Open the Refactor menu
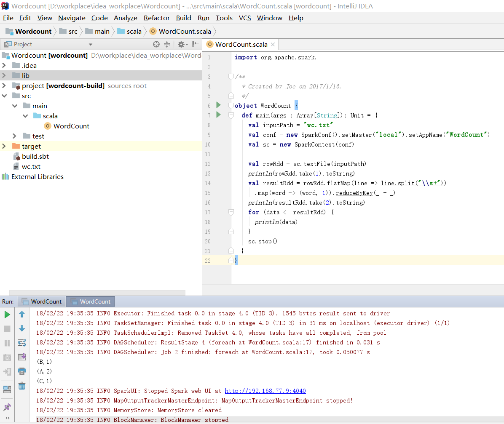The height and width of the screenshot is (424, 504). pos(156,18)
